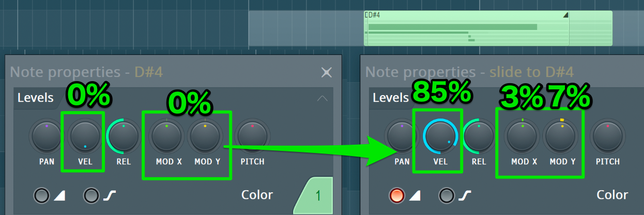Click the PAN knob in the left Note properties panel

click(47, 136)
